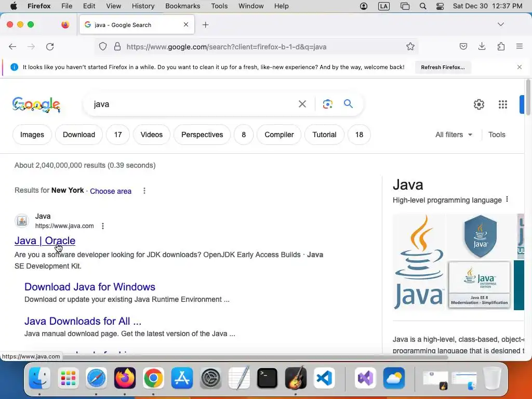Open the Apple menu
This screenshot has height=399, width=532.
click(x=14, y=6)
